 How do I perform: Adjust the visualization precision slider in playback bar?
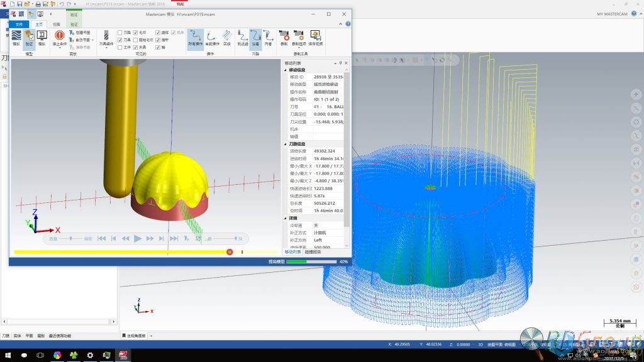point(71,238)
